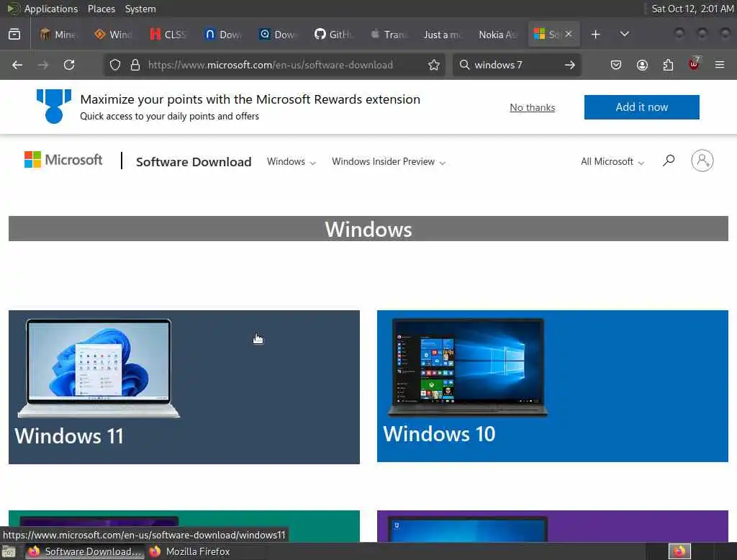Open the purple tile below Windows 10
Image resolution: width=737 pixels, height=560 pixels.
coord(553,526)
